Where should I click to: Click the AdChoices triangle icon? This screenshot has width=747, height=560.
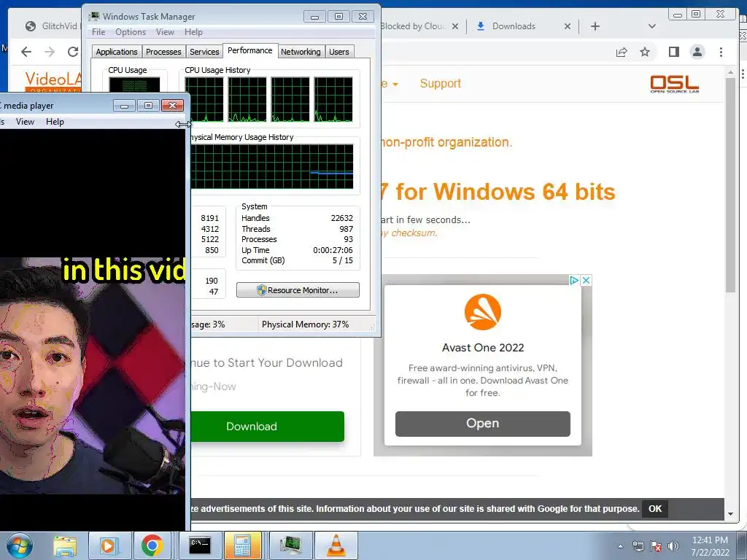575,281
